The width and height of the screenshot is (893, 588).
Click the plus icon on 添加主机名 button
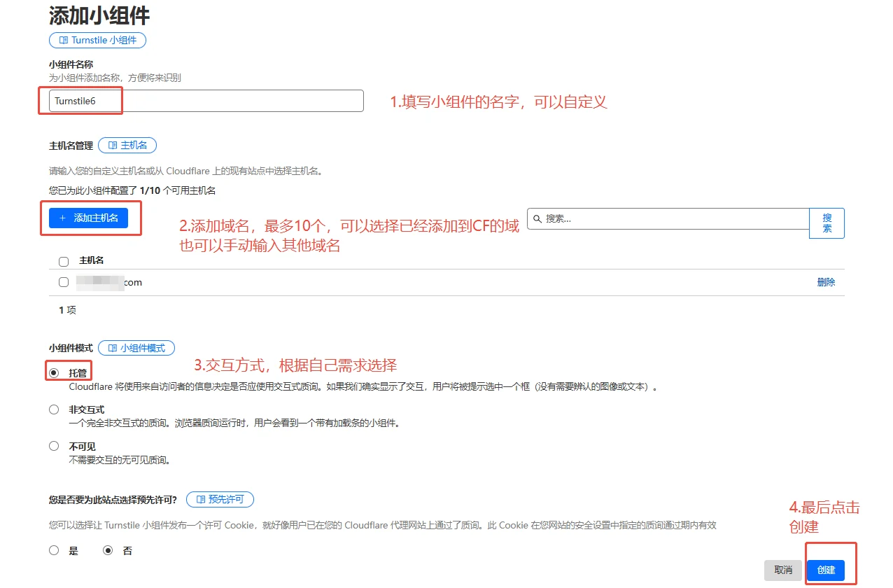(x=63, y=218)
